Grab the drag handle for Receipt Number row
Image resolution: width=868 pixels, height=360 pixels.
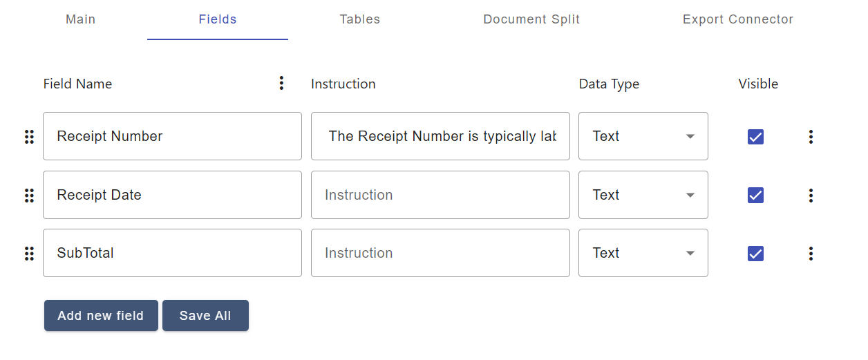pos(29,137)
